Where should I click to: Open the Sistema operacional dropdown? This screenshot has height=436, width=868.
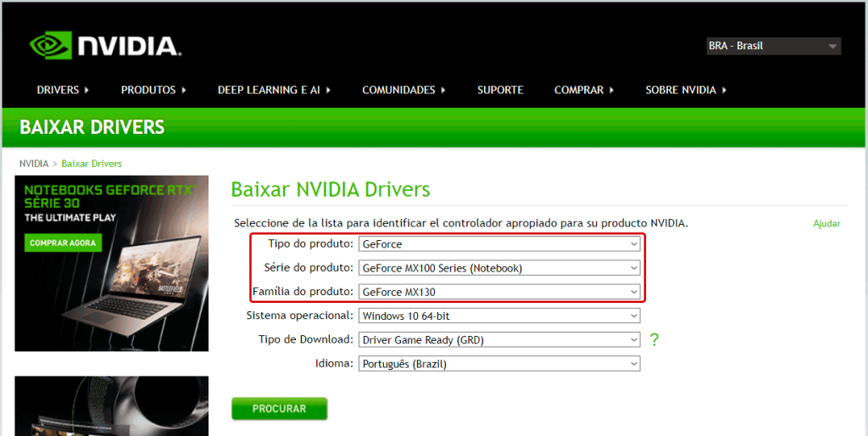(499, 316)
